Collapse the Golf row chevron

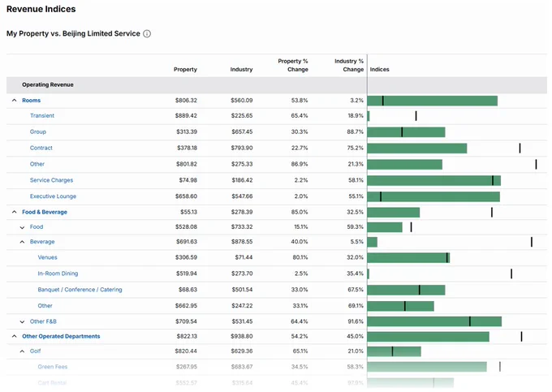(22, 351)
